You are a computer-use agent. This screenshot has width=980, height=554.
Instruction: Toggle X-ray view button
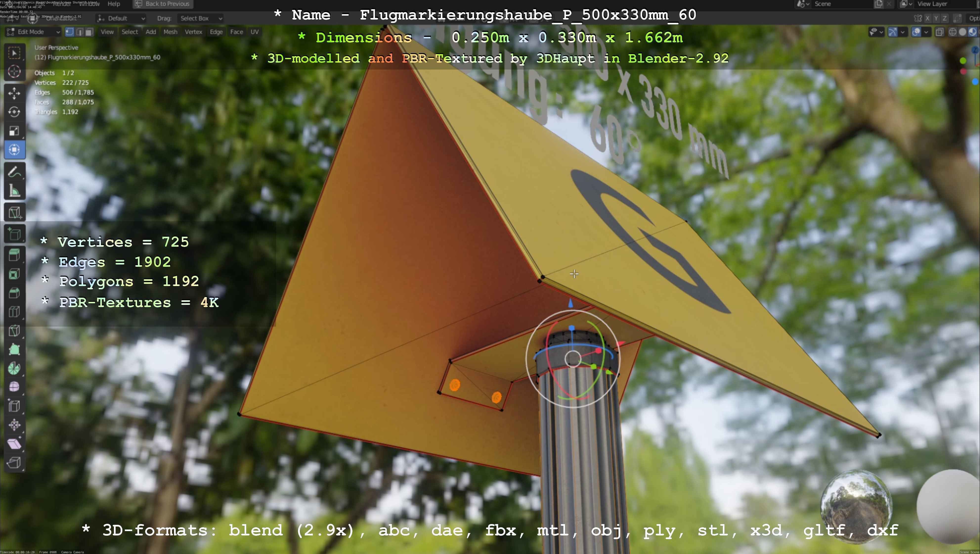pos(939,32)
